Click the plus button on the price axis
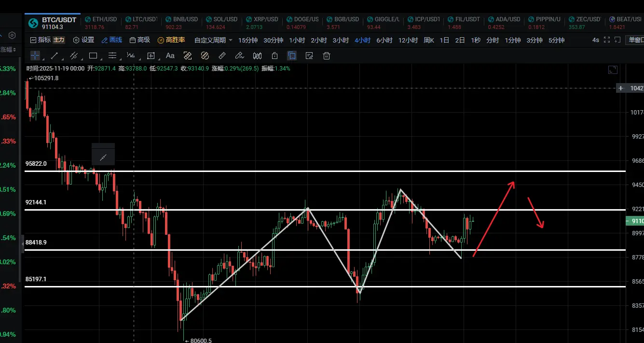 click(x=621, y=88)
